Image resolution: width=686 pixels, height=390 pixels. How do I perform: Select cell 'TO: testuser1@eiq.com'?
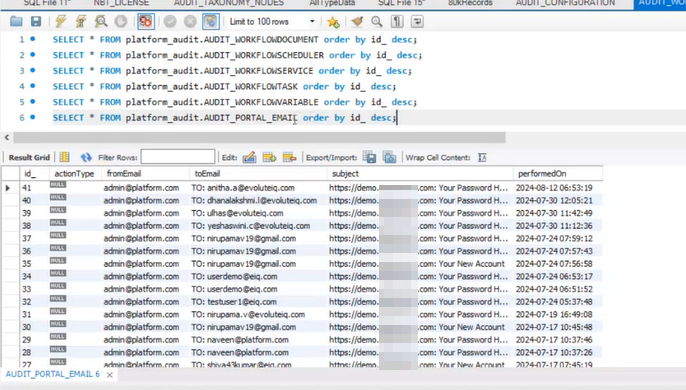[x=258, y=302]
